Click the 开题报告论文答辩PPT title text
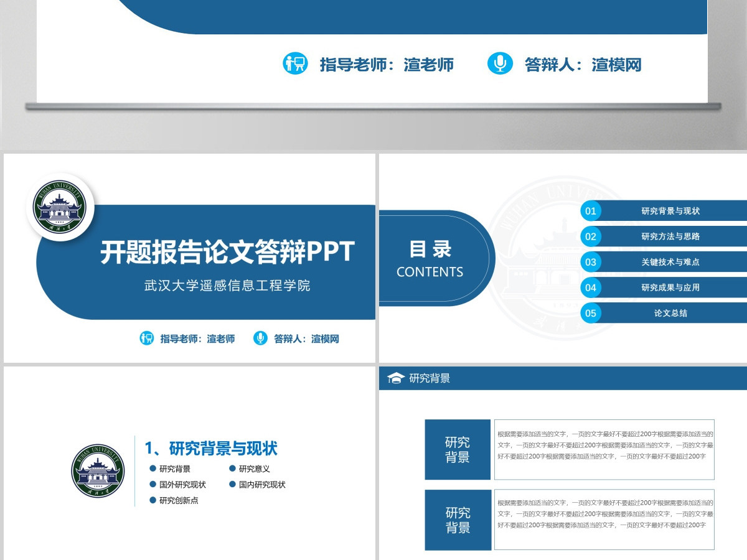 click(x=227, y=252)
